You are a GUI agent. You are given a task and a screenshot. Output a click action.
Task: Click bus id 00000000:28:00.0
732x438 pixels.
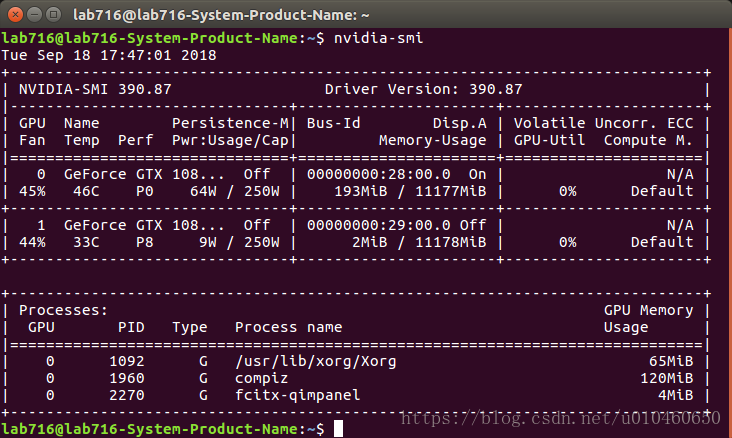379,174
